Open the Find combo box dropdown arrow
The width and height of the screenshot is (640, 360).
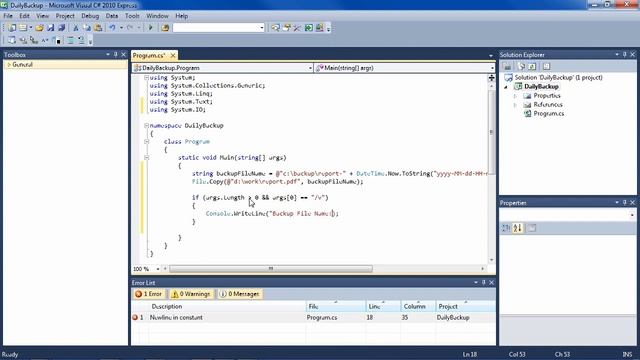[x=262, y=28]
